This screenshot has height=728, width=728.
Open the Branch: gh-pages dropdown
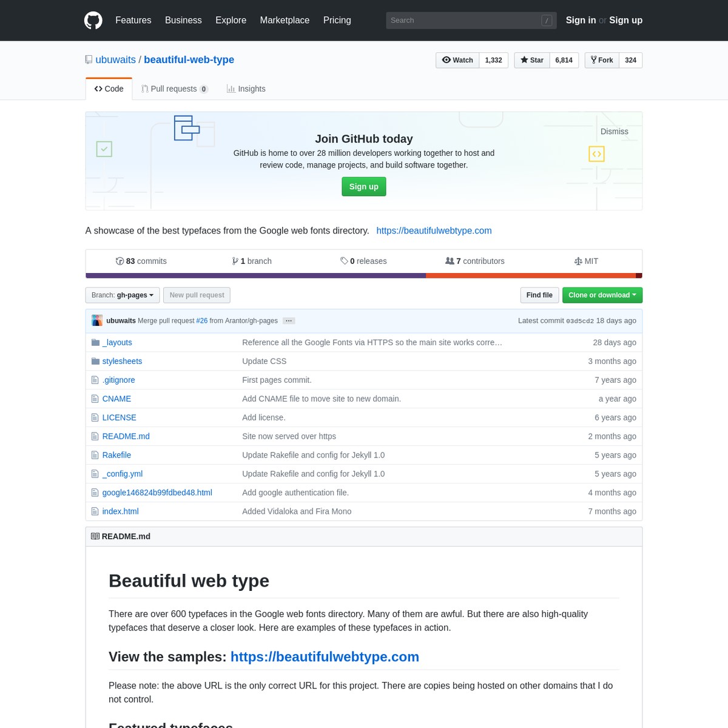[x=123, y=295]
